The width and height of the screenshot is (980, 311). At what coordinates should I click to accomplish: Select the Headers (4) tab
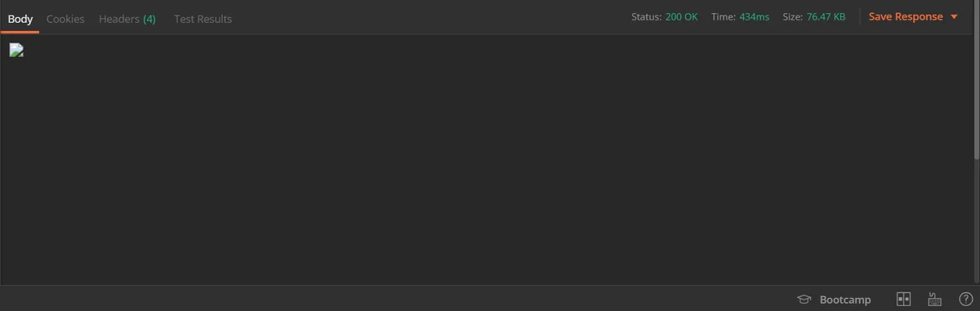[127, 18]
